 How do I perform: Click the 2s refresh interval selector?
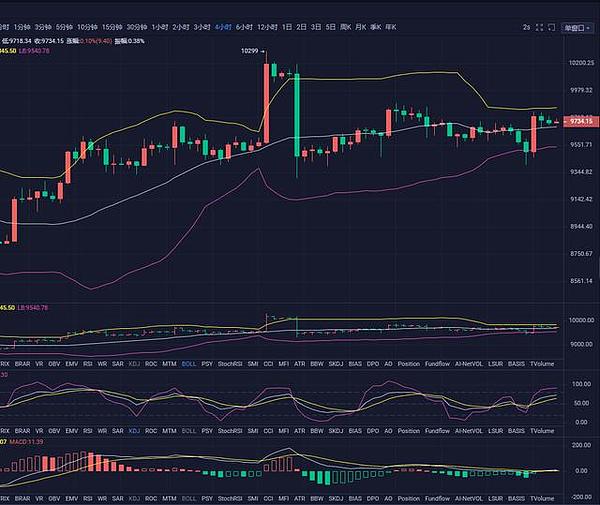click(526, 28)
